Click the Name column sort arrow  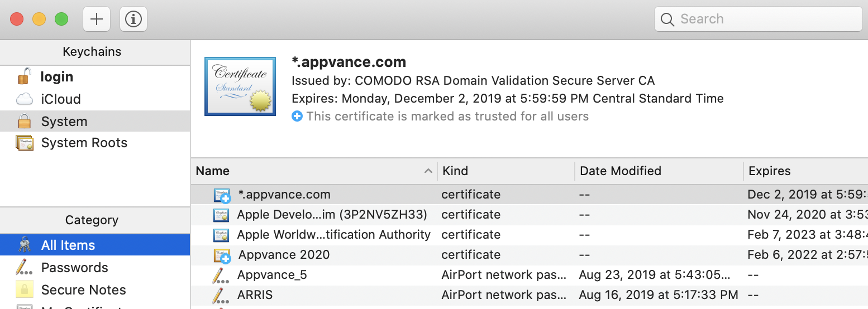coord(428,171)
